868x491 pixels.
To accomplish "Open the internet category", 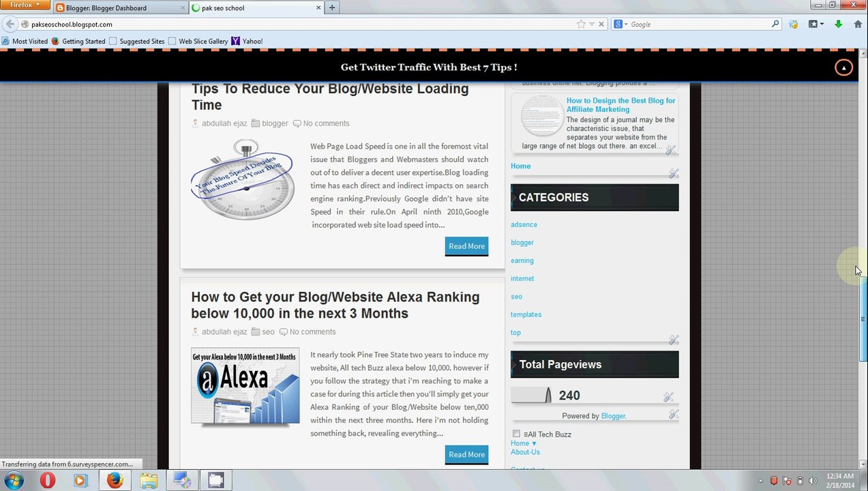I will point(522,278).
